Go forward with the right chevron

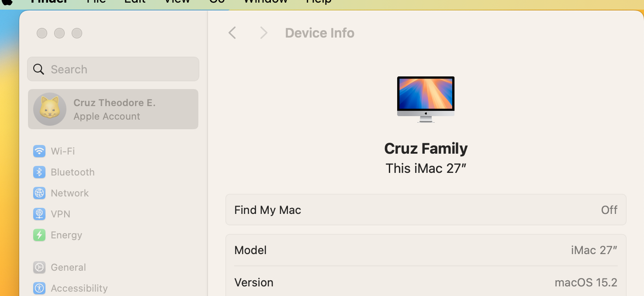pos(263,33)
